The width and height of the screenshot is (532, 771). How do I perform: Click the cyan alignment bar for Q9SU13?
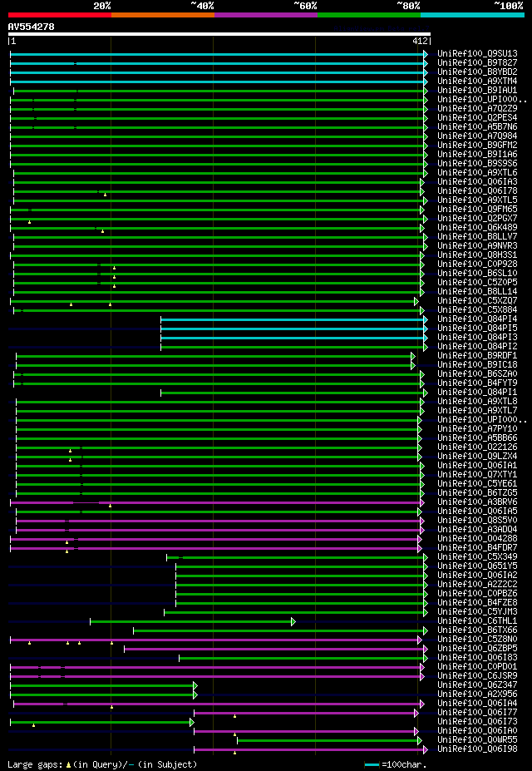(x=219, y=54)
